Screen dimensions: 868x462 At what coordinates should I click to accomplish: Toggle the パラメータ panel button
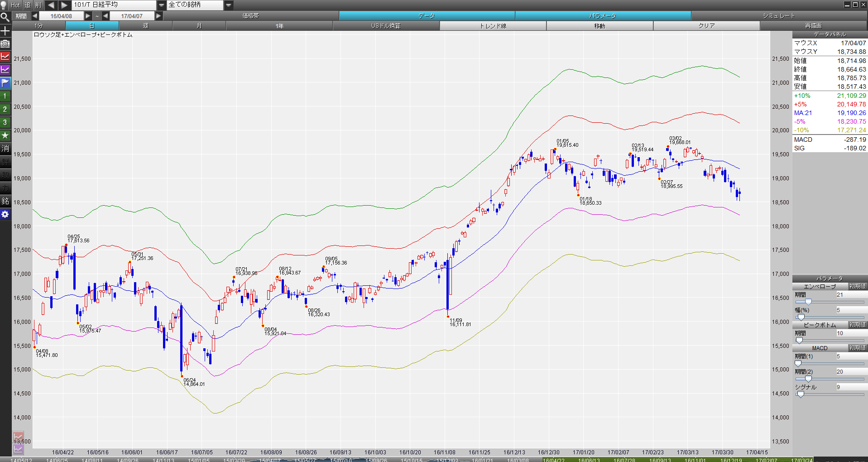(603, 16)
